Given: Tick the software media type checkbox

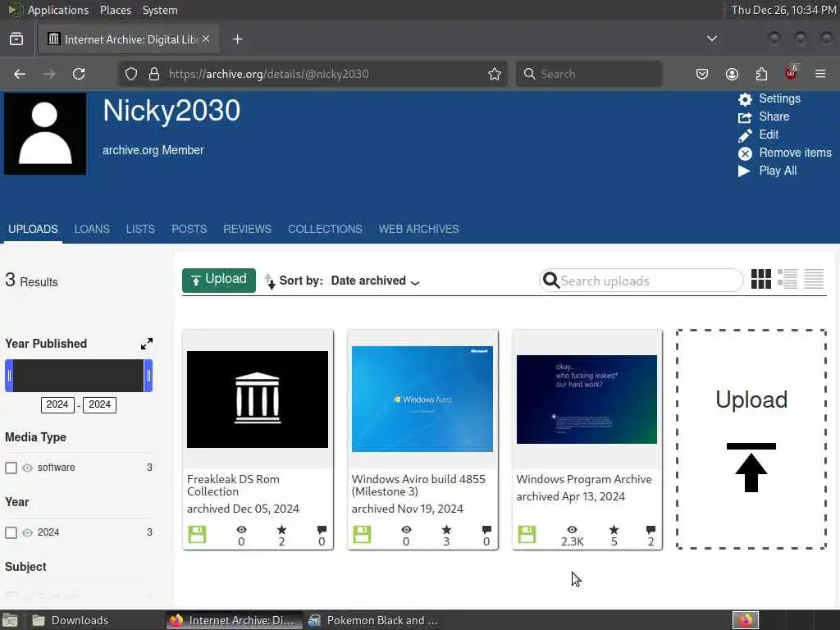Looking at the screenshot, I should coord(11,468).
